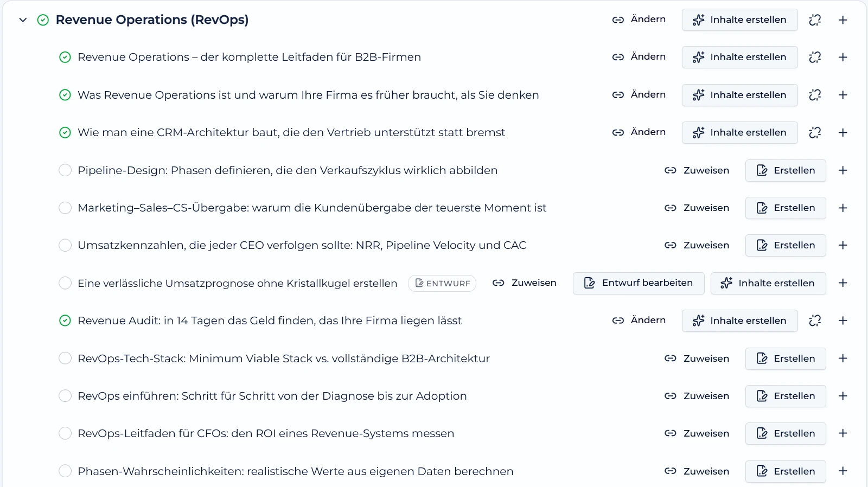The width and height of the screenshot is (868, 487).
Task: Click regenerate icon for 'Was Revenue Operations ist' row
Action: (x=815, y=95)
